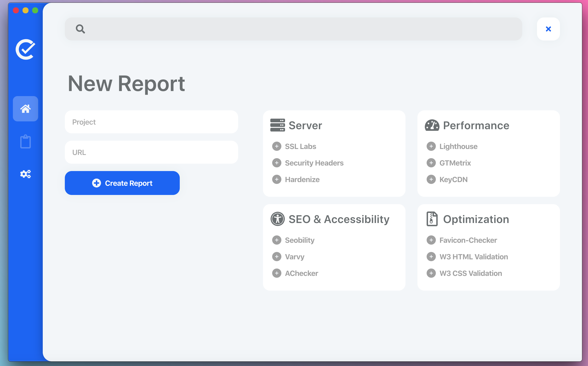
Task: Add the GTMetrix test
Action: (x=431, y=163)
